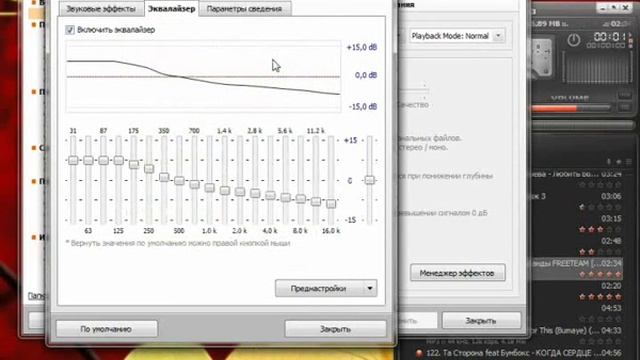640x360 pixels.
Task: Click the red track icon beside "122. Та Сторона"
Action: point(419,353)
